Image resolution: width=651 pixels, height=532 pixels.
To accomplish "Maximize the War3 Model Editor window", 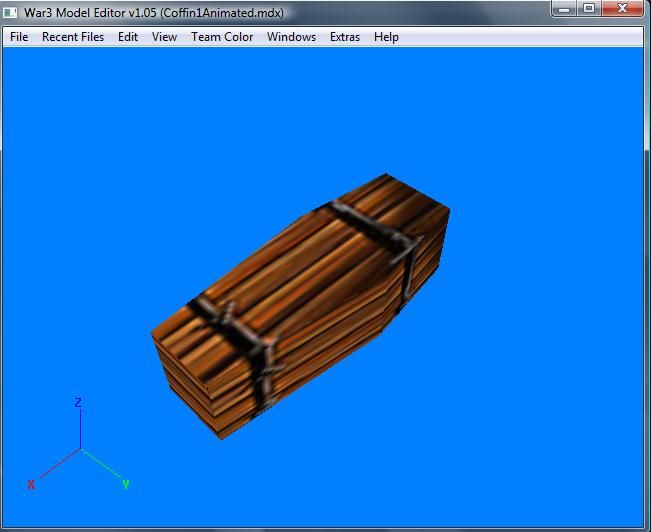I will pos(589,8).
